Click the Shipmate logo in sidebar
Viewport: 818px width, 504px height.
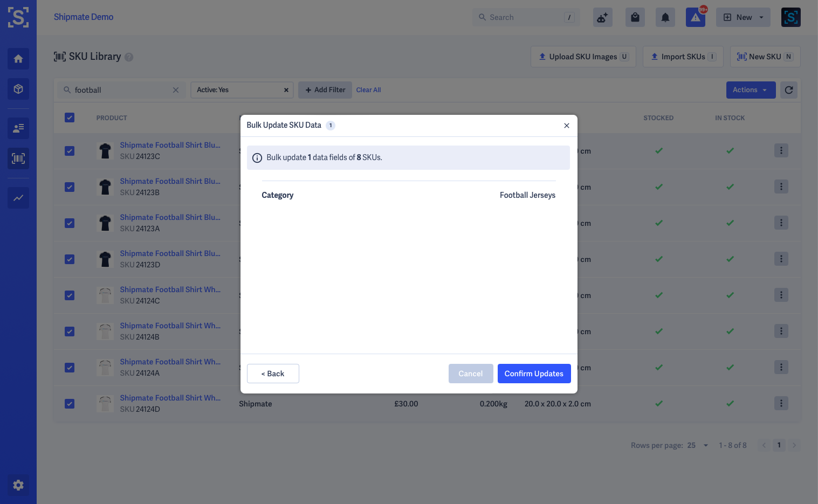pos(18,17)
